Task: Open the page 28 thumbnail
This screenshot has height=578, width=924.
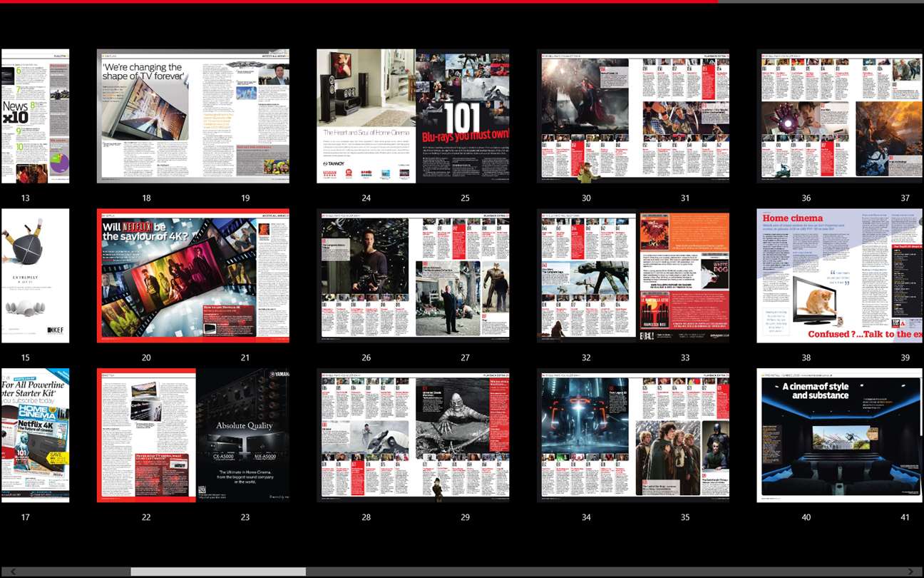Action: click(365, 435)
